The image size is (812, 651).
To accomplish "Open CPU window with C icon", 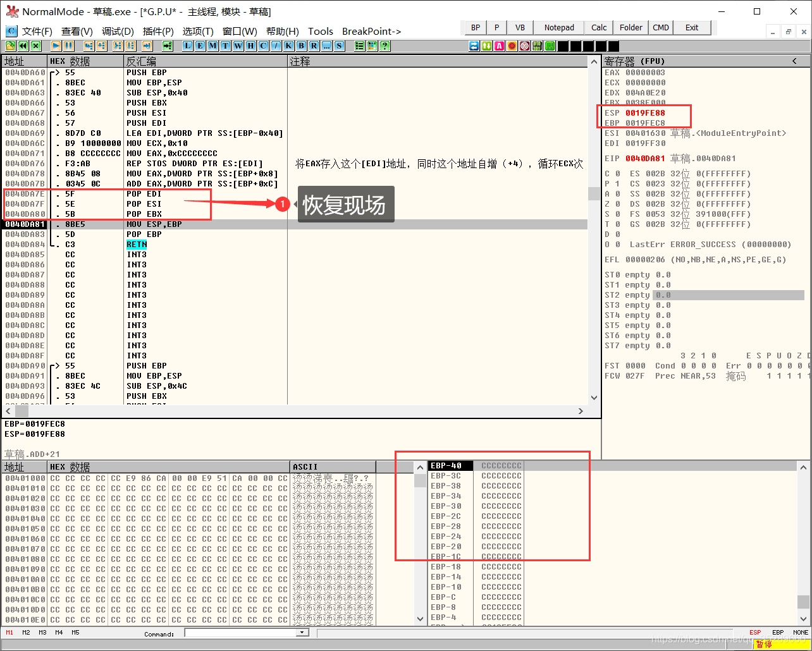I will coord(263,46).
